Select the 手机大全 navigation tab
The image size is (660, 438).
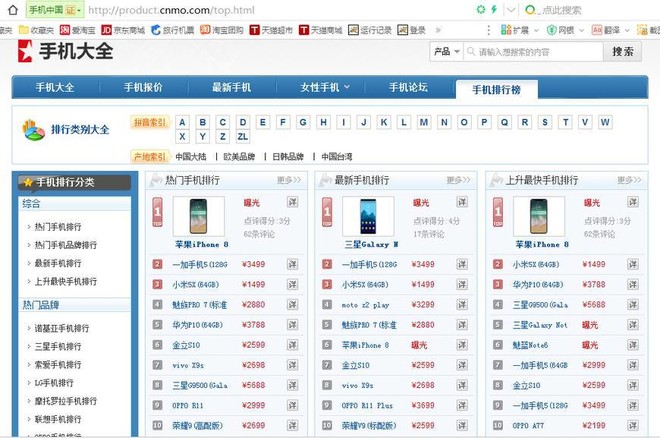pyautogui.click(x=55, y=88)
